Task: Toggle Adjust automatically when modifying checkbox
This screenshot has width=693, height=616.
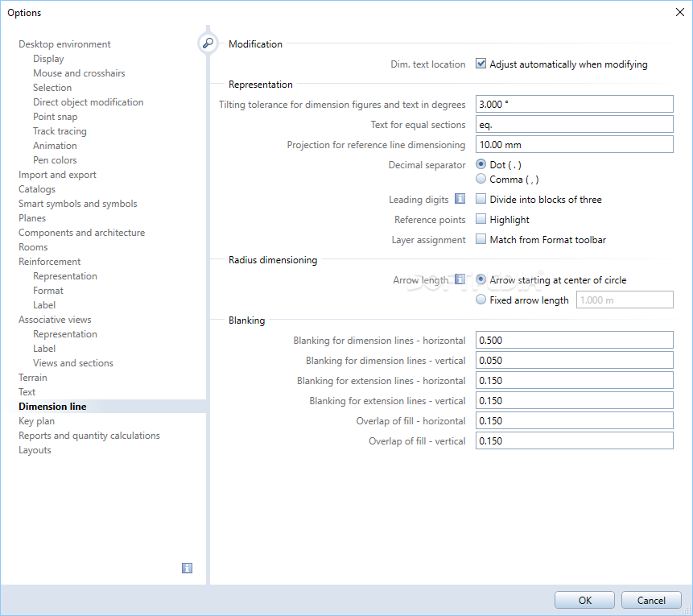Action: tap(481, 64)
